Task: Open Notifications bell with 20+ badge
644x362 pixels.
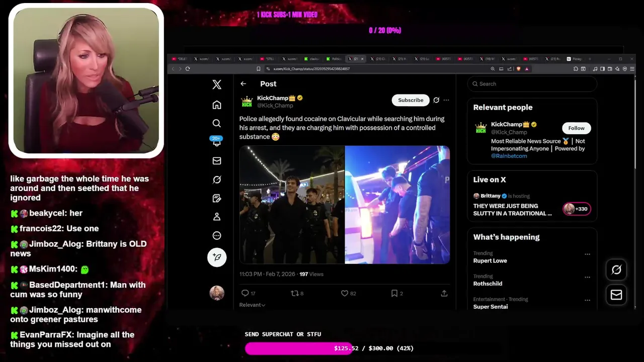Action: 217,142
